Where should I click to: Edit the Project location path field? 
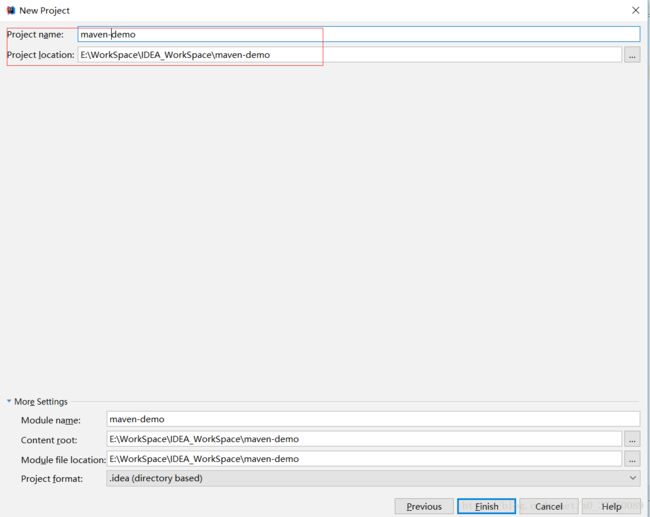[x=349, y=55]
